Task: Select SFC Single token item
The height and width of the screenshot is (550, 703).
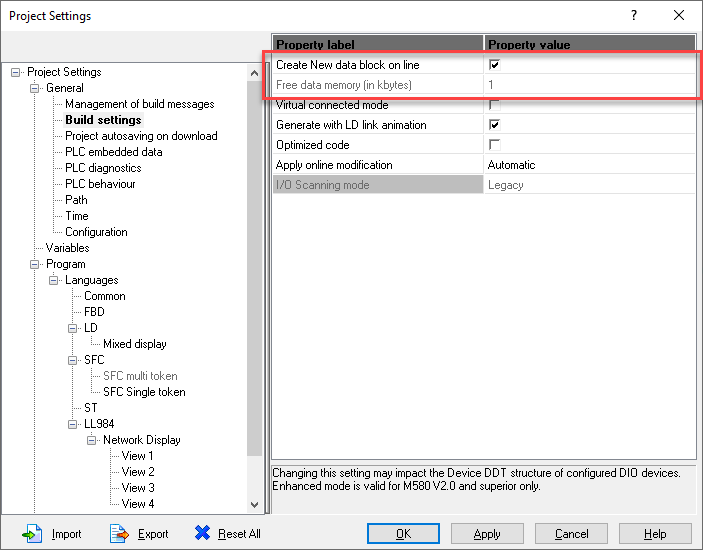Action: click(x=144, y=392)
